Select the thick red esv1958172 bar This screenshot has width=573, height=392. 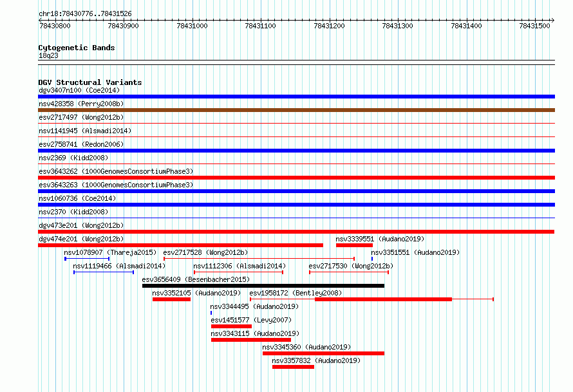(383, 299)
